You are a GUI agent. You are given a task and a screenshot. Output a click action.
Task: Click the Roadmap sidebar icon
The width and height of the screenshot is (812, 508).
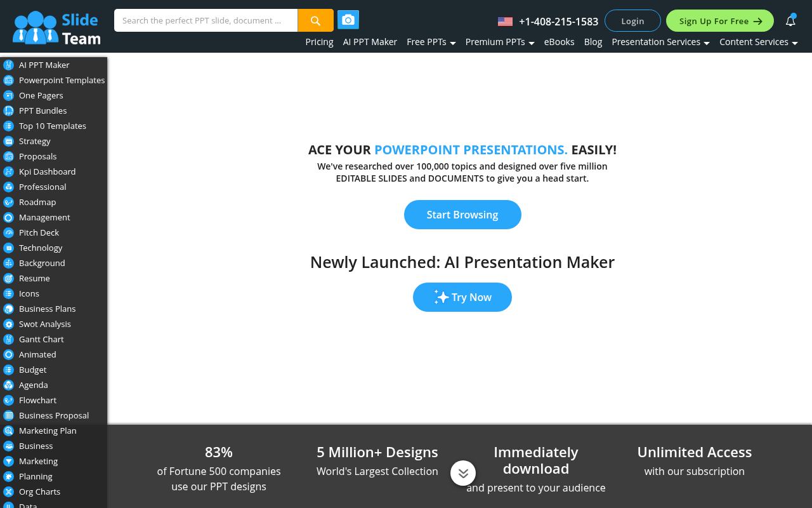8,202
